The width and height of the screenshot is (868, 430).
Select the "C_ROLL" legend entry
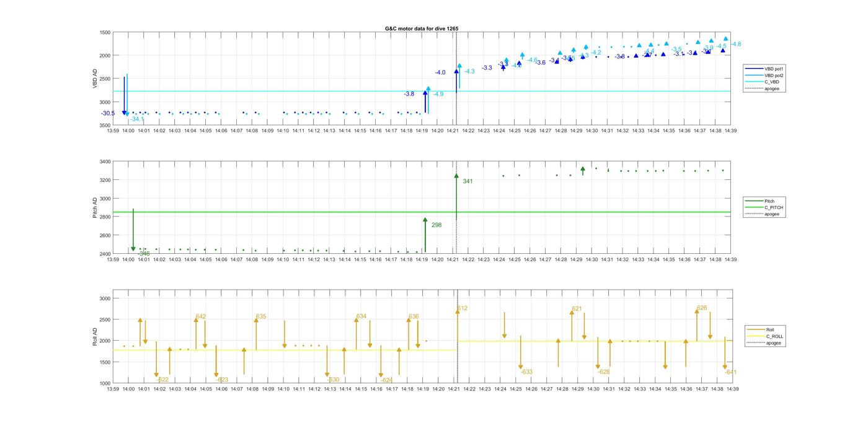(765, 336)
